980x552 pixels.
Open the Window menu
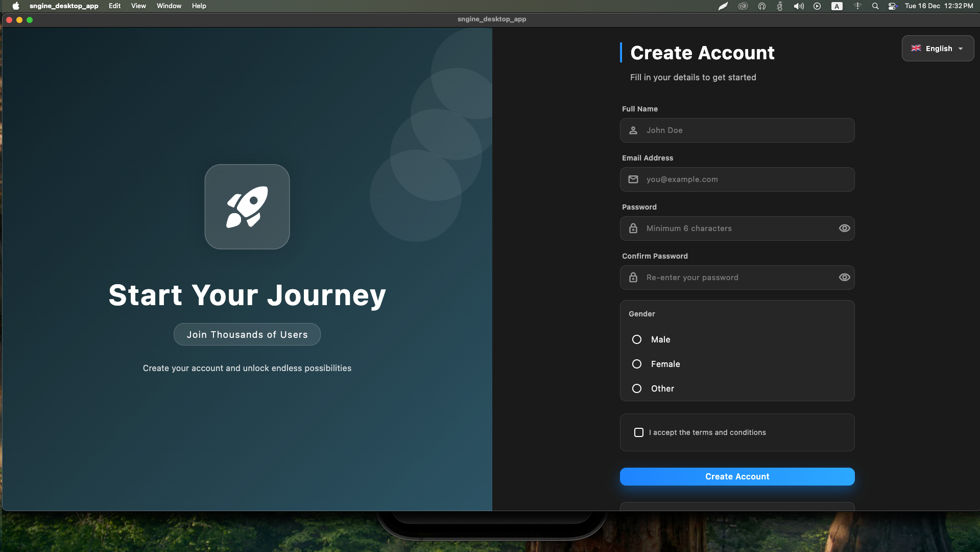[169, 6]
